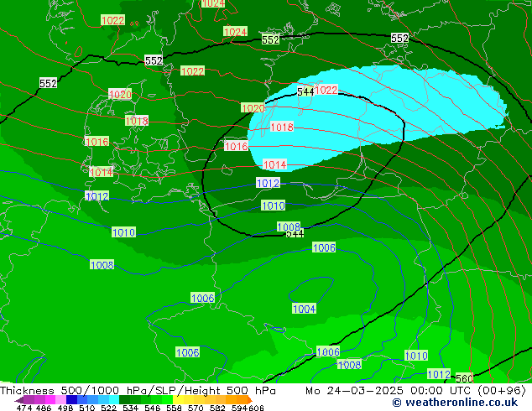Image resolution: width=532 pixels, height=411 pixels.
Task: Select the legend value 486
Action: (x=44, y=408)
